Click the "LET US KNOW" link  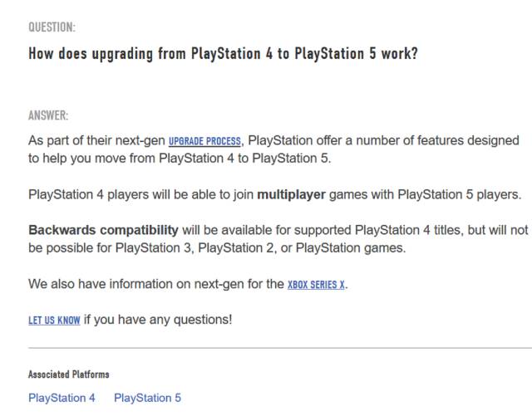(54, 320)
